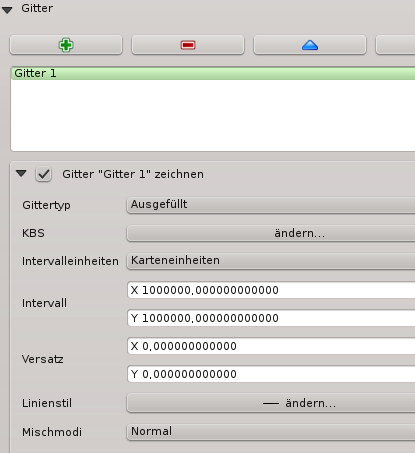Move grid up with blue arrow

pyautogui.click(x=310, y=45)
